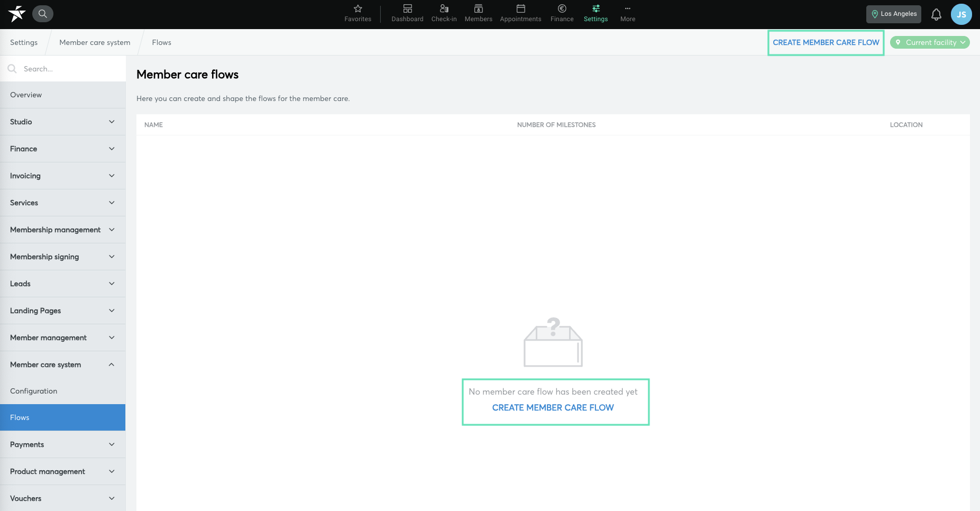
Task: Open the global search magnifier button
Action: [x=43, y=14]
